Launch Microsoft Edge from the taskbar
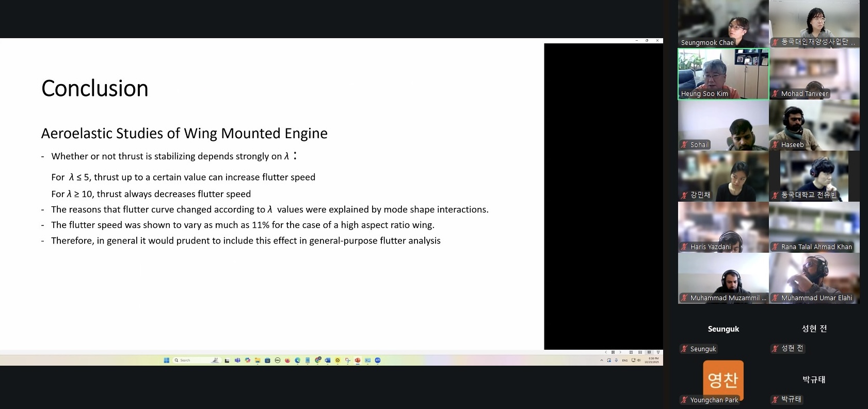868x409 pixels. tap(298, 361)
